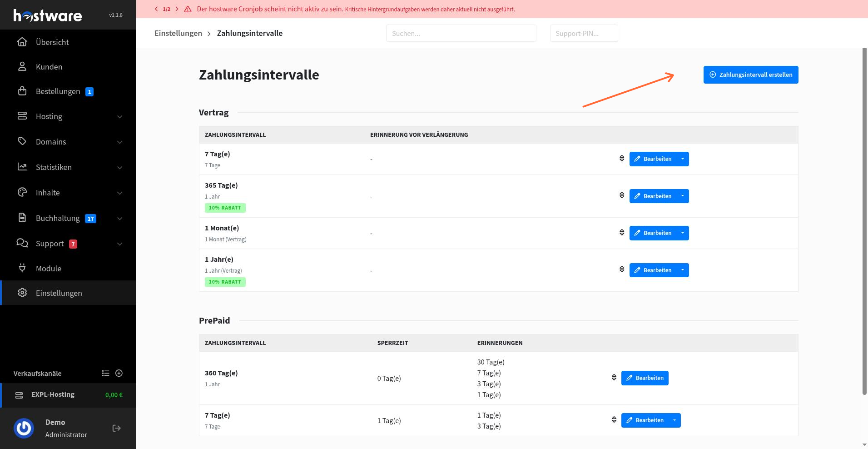Click the Support chat bubbles icon
This screenshot has height=449, width=868.
pos(22,243)
